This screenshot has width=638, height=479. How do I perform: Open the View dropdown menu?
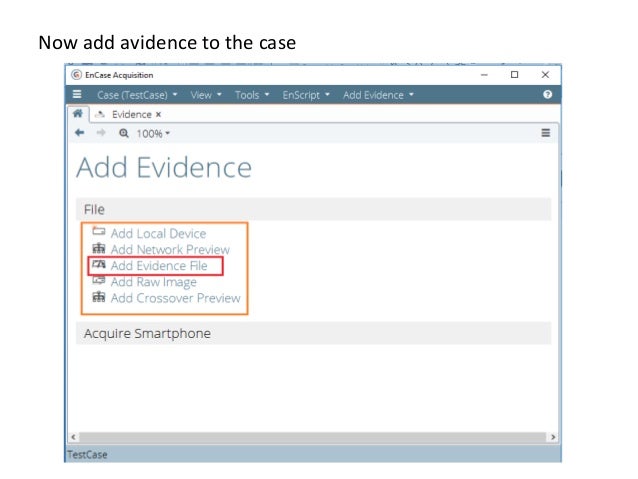tap(206, 95)
